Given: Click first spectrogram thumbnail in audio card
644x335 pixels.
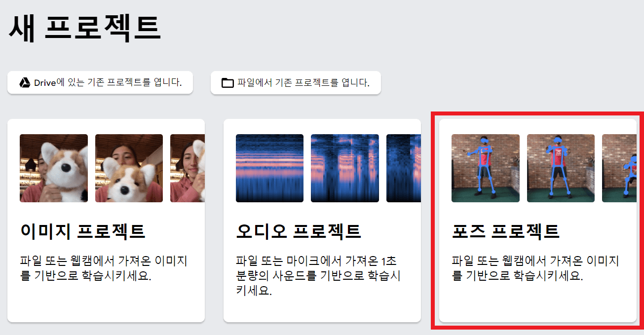Looking at the screenshot, I should point(269,168).
